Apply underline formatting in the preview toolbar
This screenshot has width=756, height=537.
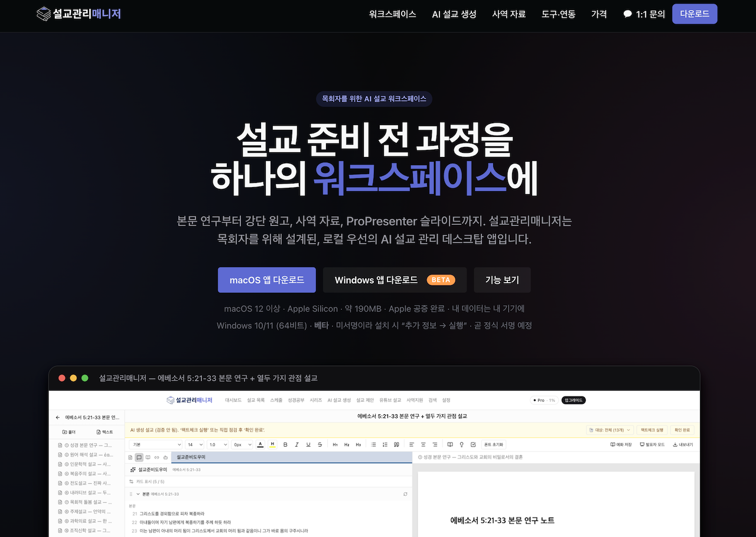click(308, 444)
